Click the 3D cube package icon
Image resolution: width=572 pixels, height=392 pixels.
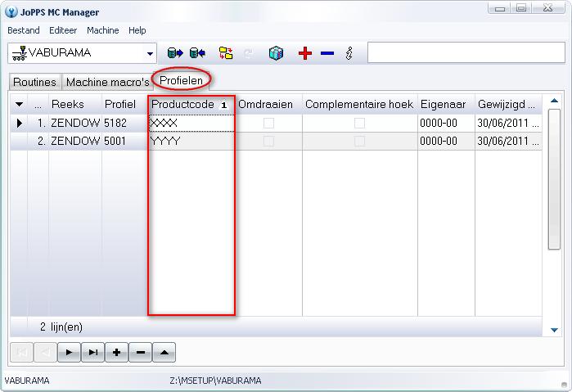coord(276,53)
